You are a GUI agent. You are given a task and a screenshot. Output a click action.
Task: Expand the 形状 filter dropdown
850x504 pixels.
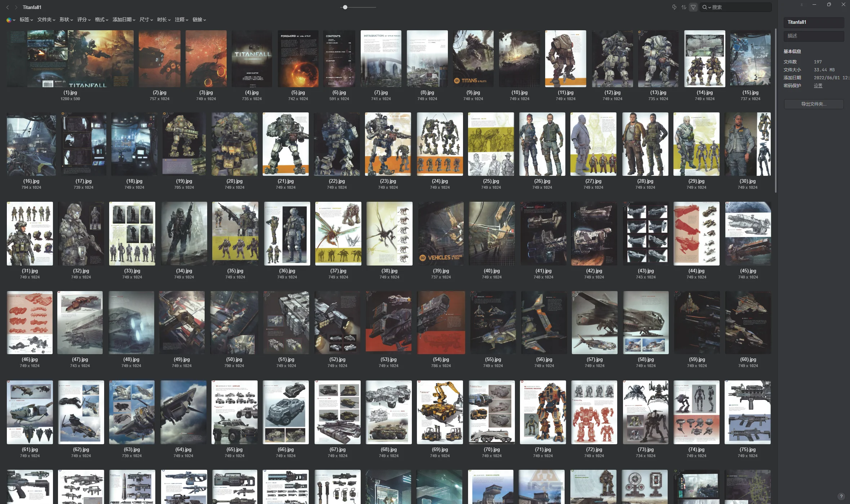click(x=66, y=19)
